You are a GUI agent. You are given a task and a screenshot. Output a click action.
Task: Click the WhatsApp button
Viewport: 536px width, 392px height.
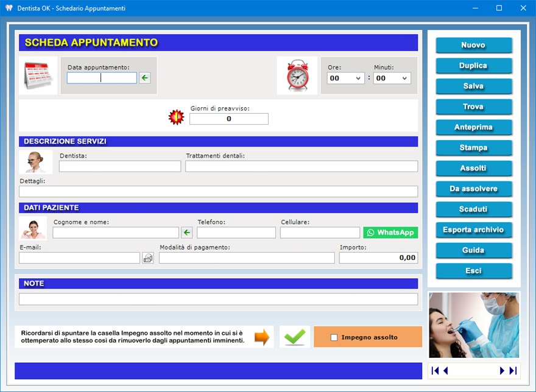(x=390, y=233)
